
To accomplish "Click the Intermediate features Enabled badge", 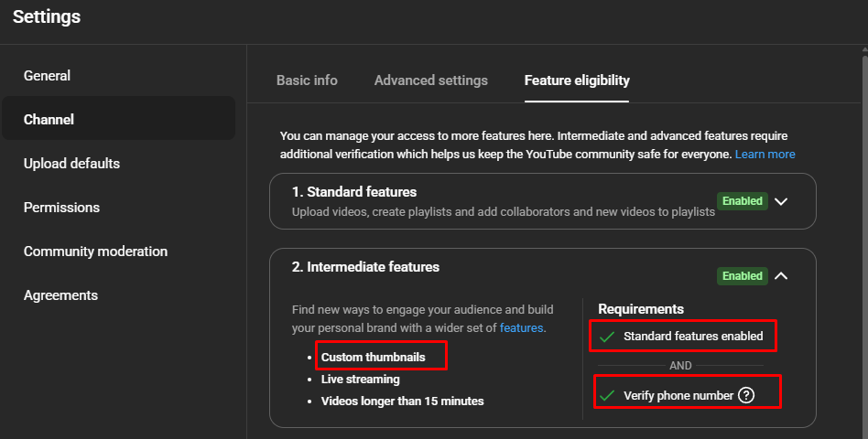I will pos(743,276).
